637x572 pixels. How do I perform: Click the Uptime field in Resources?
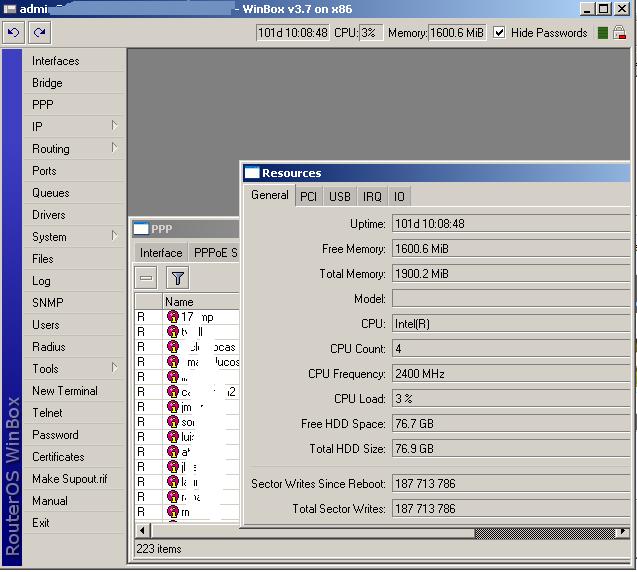pos(511,224)
